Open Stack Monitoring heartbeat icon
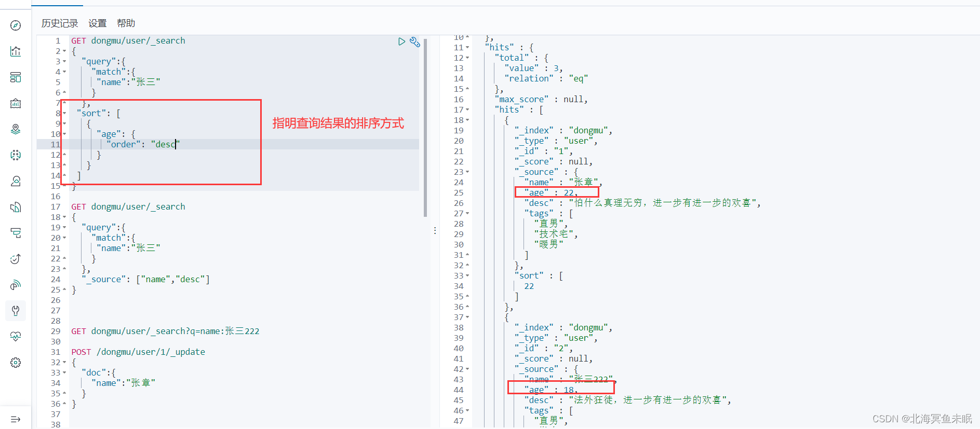The image size is (980, 429). pos(16,337)
